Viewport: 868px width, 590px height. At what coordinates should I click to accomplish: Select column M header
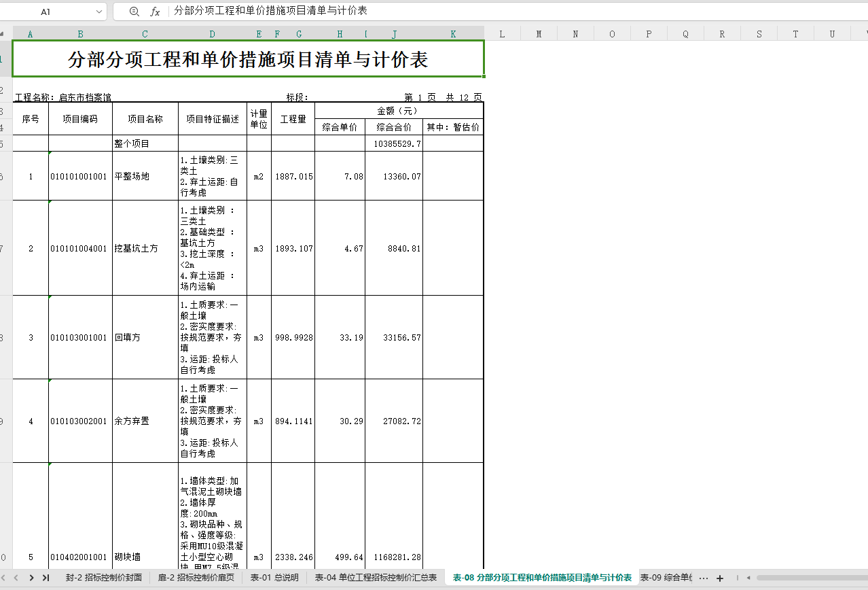539,34
